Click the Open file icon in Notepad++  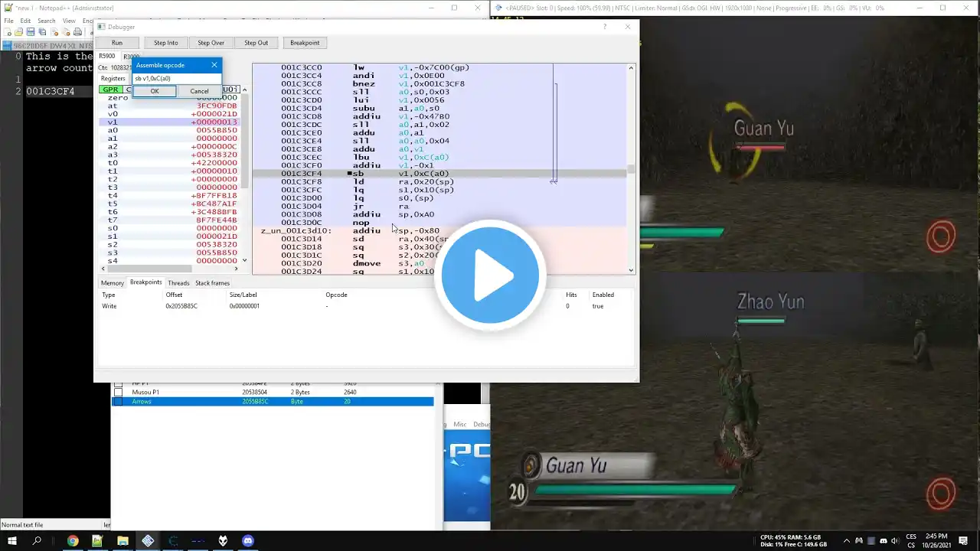[x=19, y=32]
